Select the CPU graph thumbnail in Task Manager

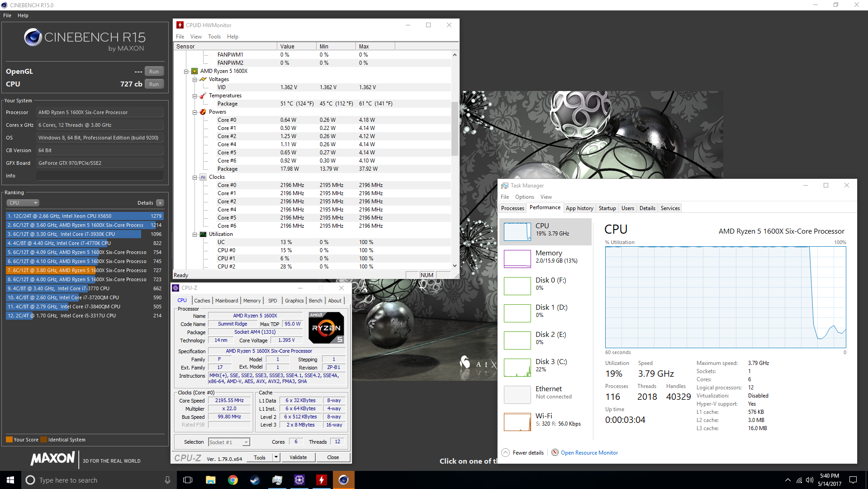click(x=517, y=232)
